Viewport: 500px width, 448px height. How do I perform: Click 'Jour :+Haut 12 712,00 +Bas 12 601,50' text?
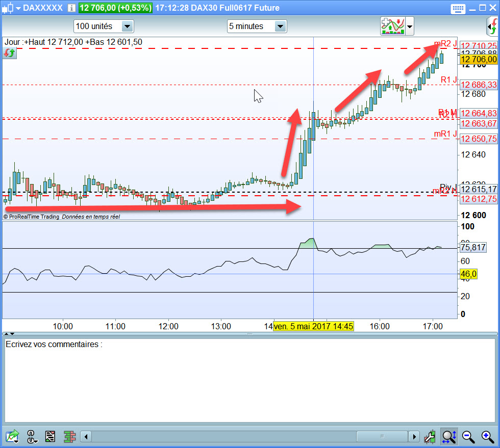(73, 42)
